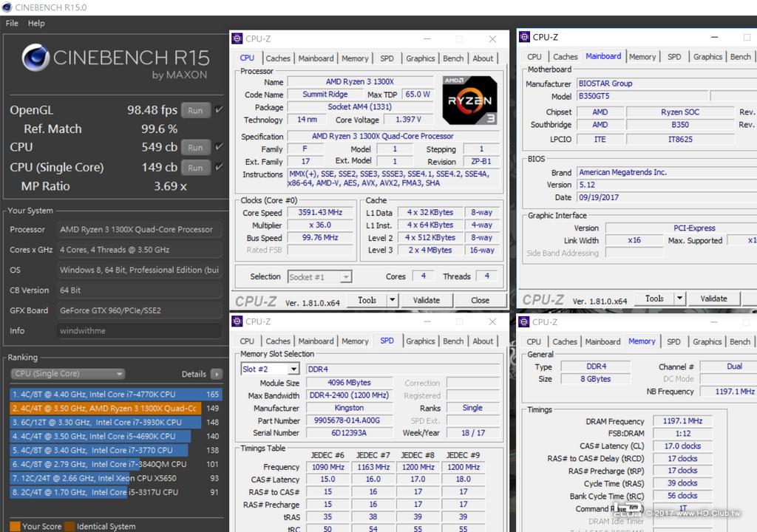Screen dimensions: 757x532
Task: Select ranking entry Intel Core i5-4690K CPU
Action: [115, 437]
